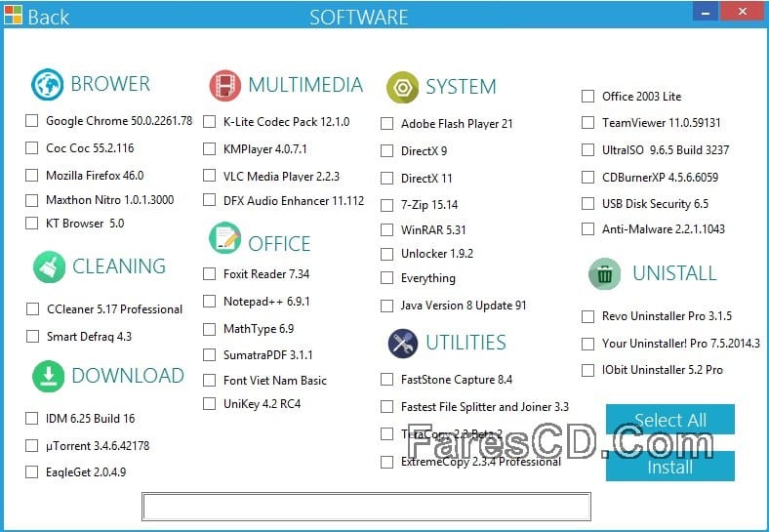This screenshot has width=769, height=532.
Task: Check 7-Zip 15.14
Action: [x=387, y=205]
